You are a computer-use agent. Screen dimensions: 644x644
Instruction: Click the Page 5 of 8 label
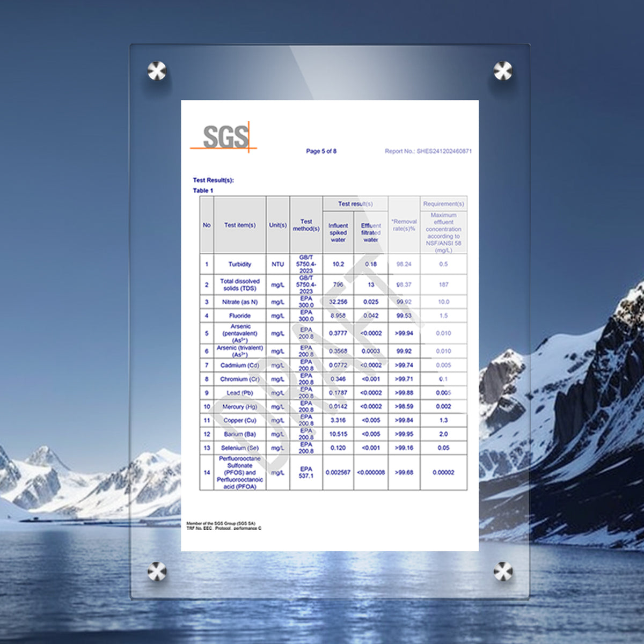(321, 151)
